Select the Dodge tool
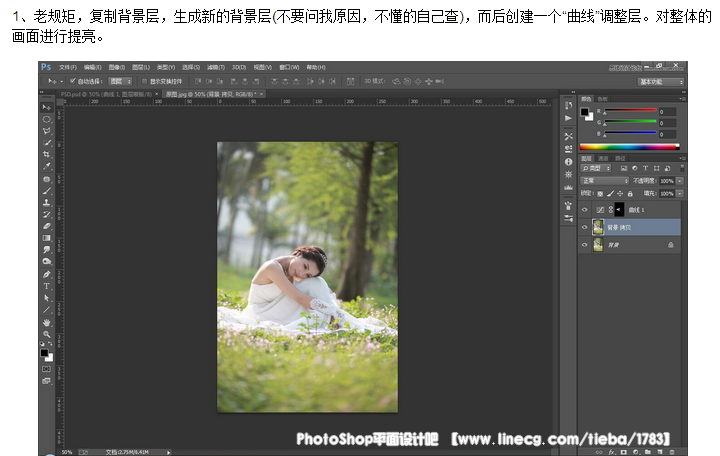Image resolution: width=720 pixels, height=456 pixels. [x=46, y=261]
